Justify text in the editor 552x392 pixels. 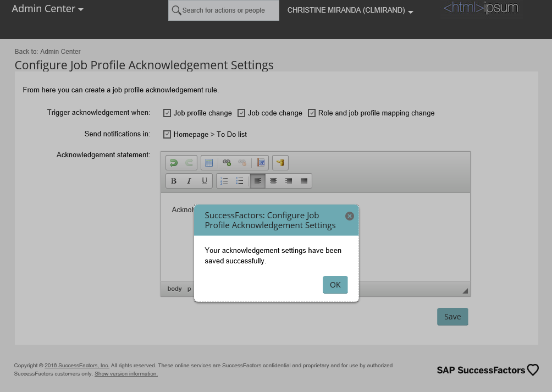click(x=304, y=181)
